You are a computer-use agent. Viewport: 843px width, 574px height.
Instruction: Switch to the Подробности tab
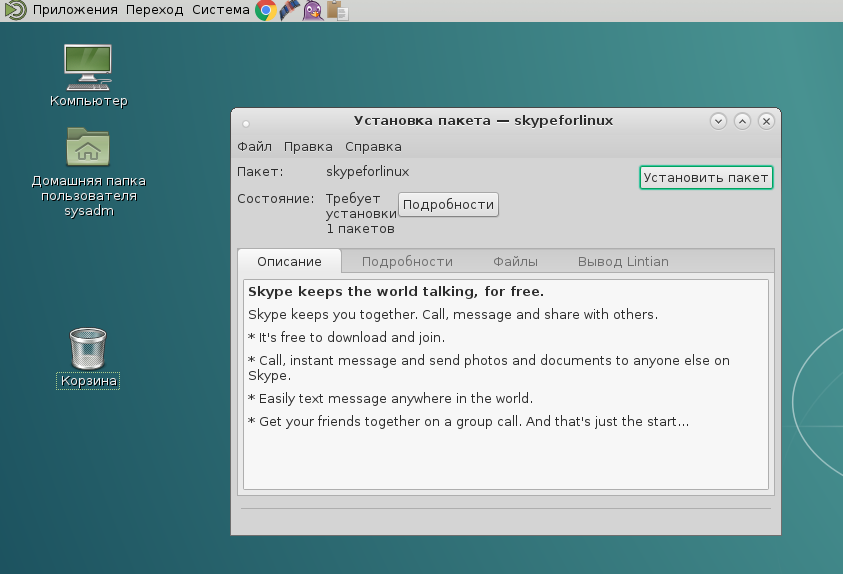(407, 262)
